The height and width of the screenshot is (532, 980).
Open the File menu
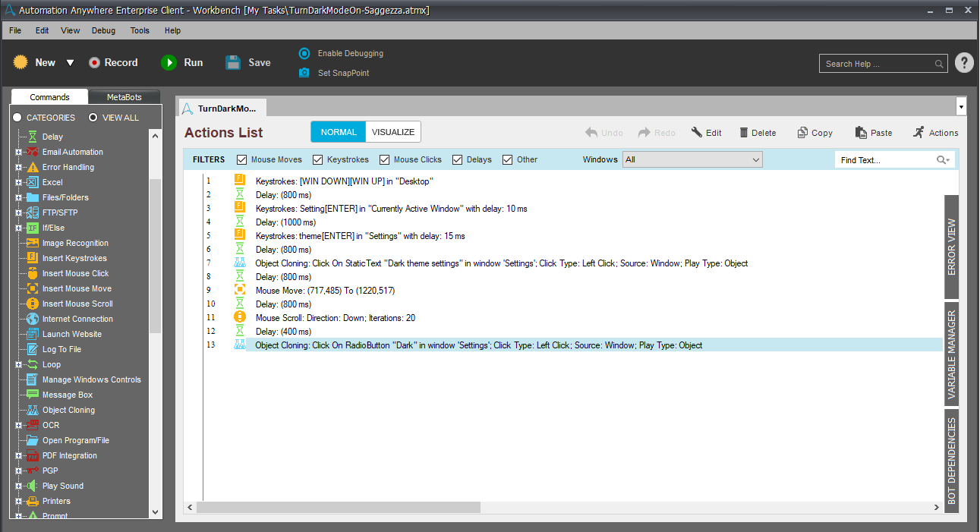15,30
